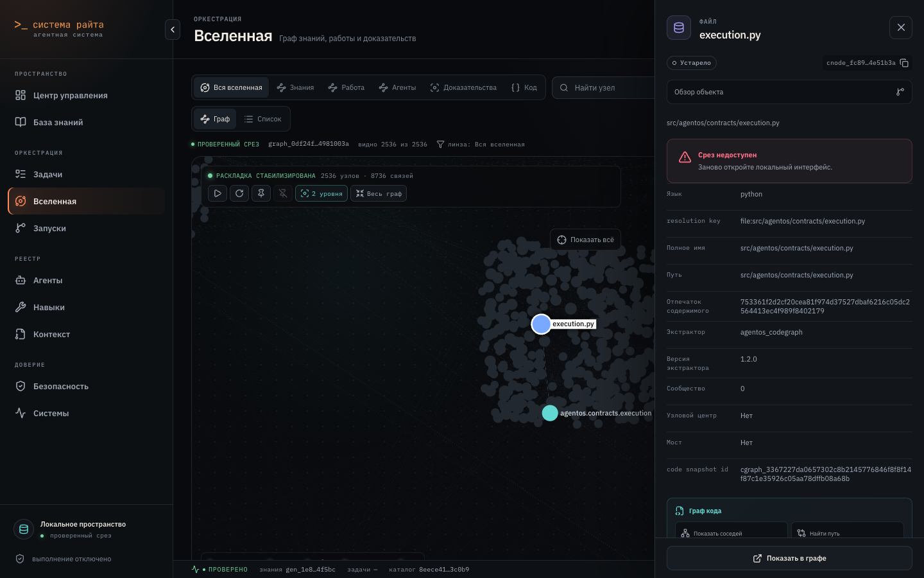Open the Обзор объекта dropdown
The image size is (924, 578).
click(789, 92)
